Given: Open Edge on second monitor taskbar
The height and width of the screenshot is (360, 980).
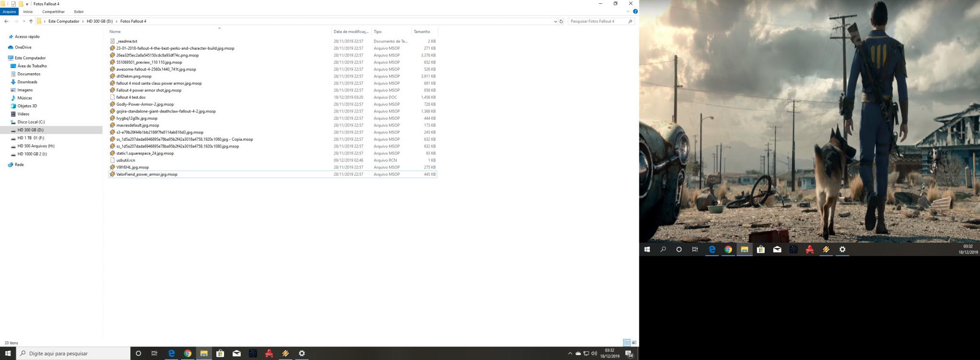Looking at the screenshot, I should (x=712, y=249).
